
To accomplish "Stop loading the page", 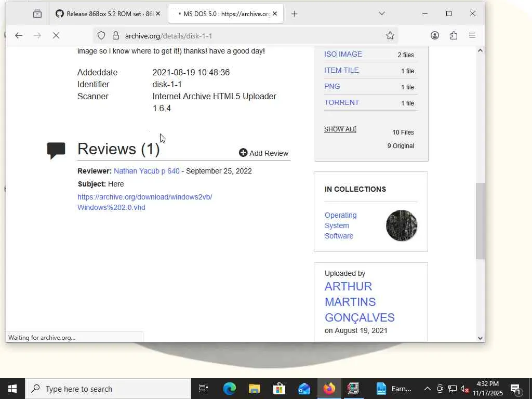I will tap(56, 36).
